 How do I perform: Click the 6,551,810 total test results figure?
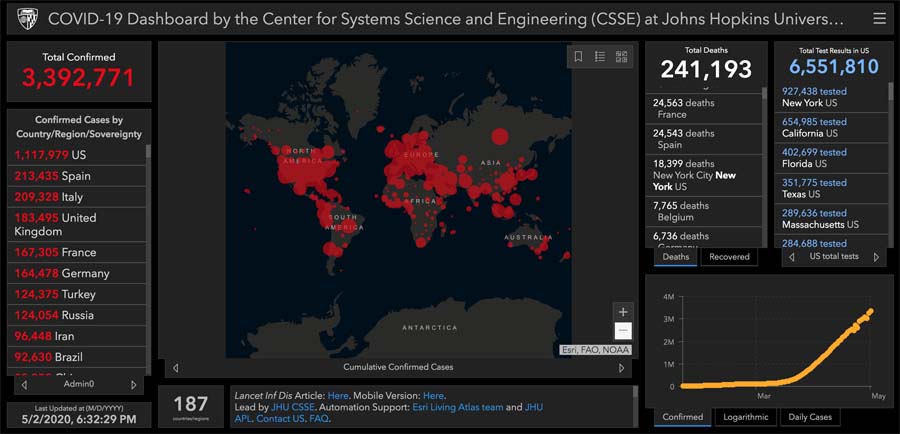[833, 67]
